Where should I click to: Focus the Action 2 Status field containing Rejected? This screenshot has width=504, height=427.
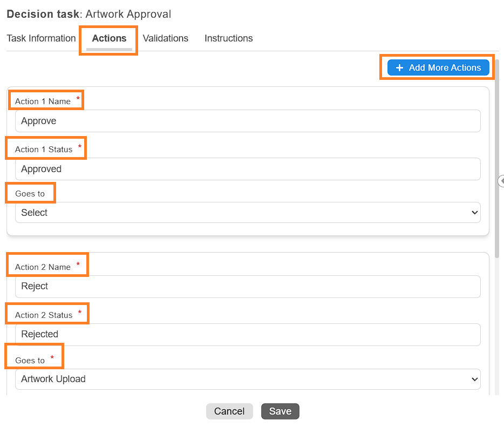point(248,334)
